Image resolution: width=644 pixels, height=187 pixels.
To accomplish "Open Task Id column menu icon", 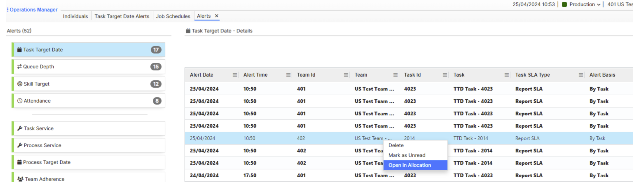I will point(445,75).
